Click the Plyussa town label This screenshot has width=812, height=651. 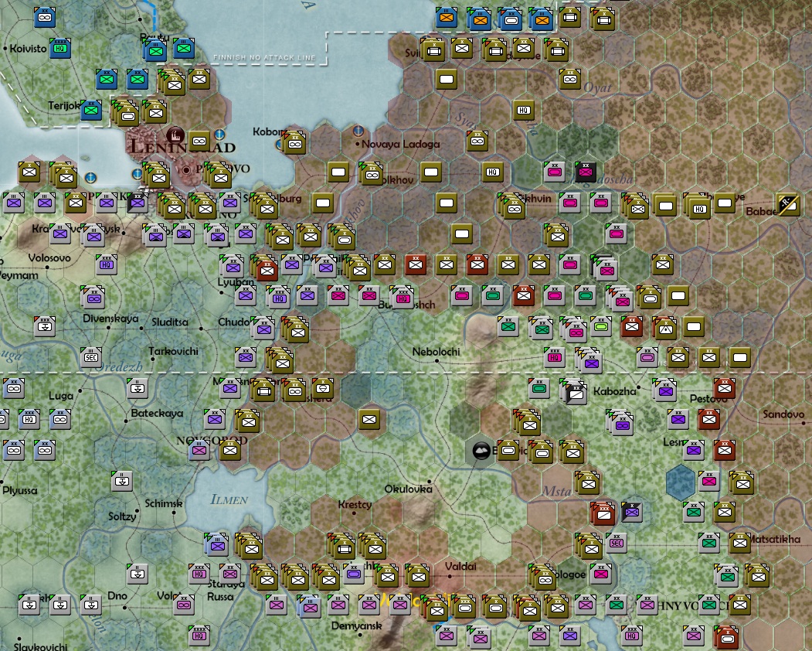click(x=19, y=490)
